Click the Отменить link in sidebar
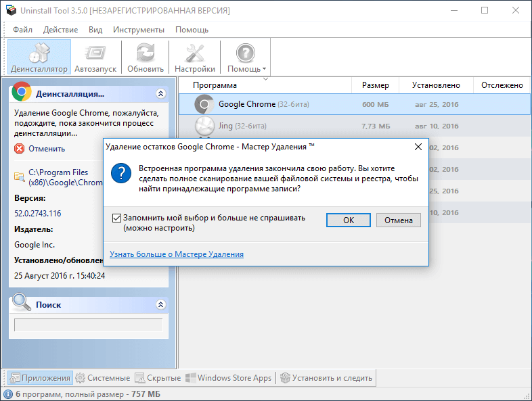 [x=47, y=149]
